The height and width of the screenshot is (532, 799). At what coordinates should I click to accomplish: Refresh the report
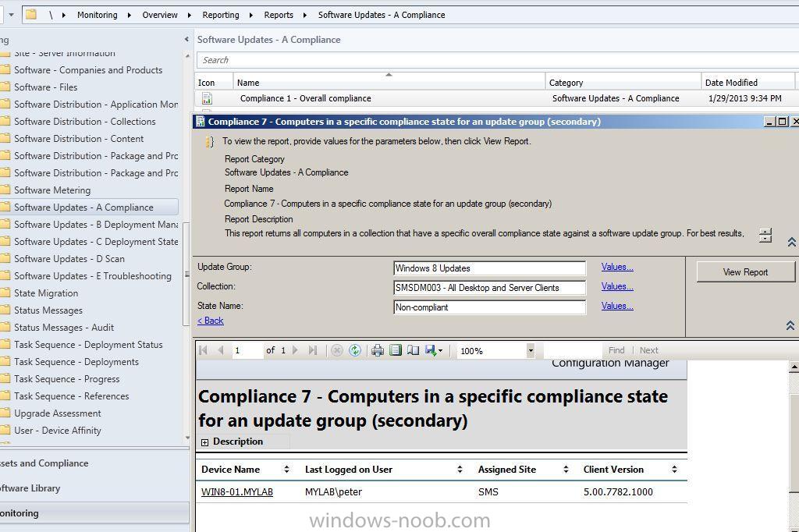click(355, 350)
